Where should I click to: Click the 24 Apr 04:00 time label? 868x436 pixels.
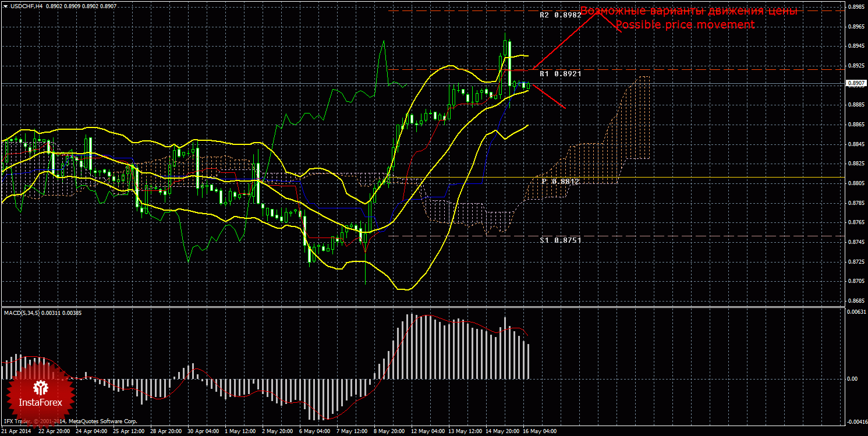[90, 432]
